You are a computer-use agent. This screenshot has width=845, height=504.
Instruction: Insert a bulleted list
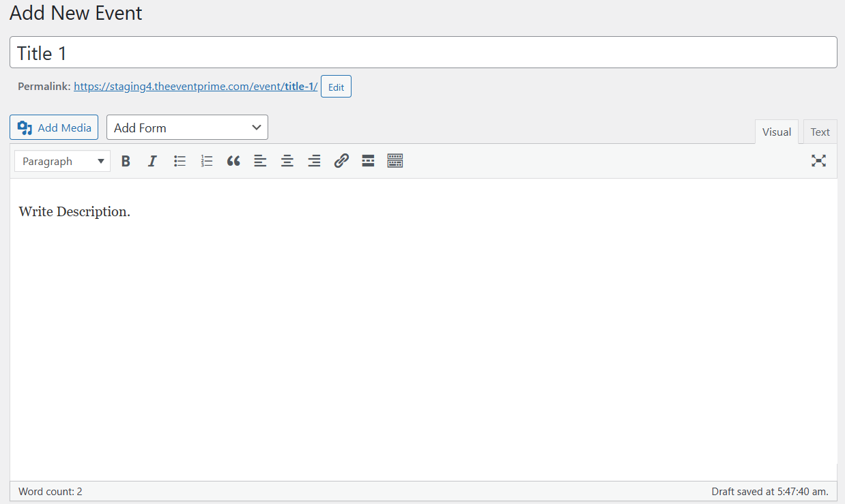pos(180,161)
